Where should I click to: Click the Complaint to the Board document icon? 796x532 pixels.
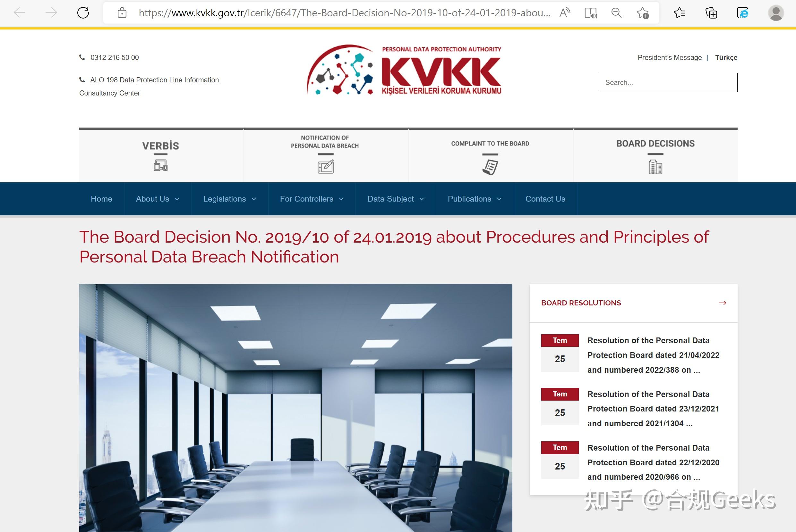[490, 167]
